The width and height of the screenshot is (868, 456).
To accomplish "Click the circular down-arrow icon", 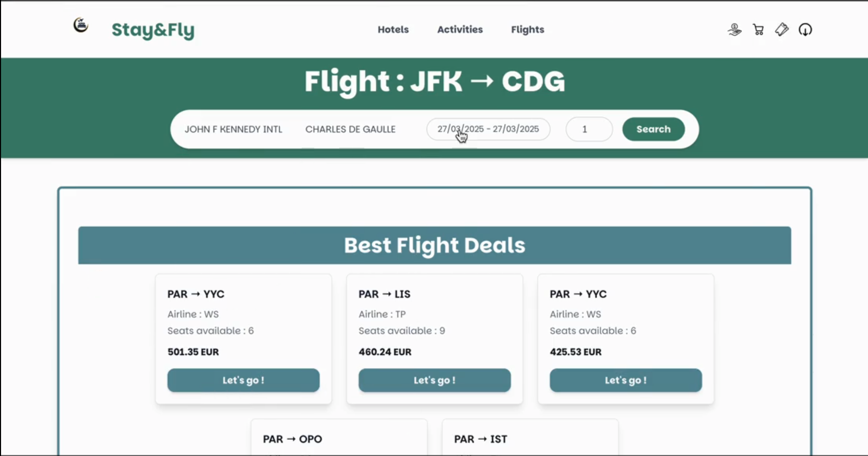I will point(805,30).
